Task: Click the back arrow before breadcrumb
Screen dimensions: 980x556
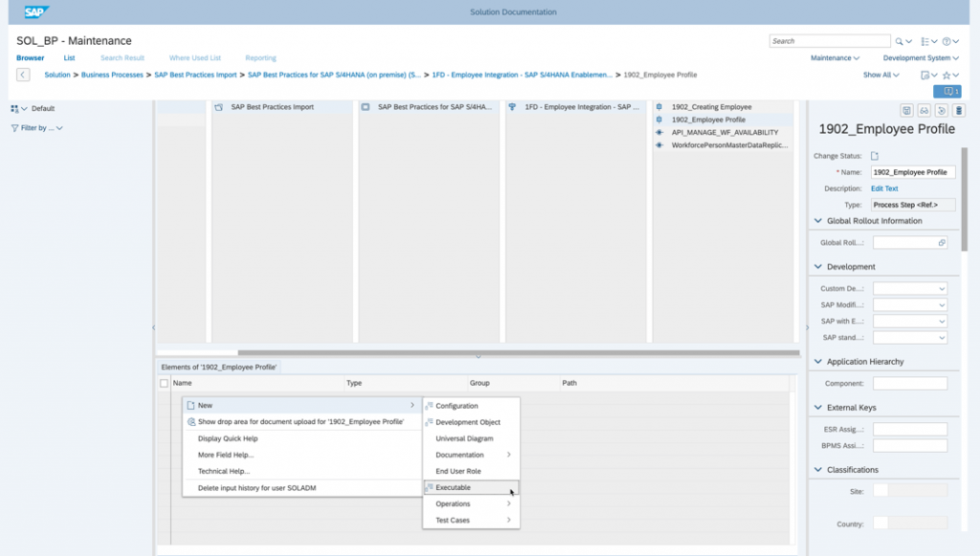Action: [x=23, y=75]
